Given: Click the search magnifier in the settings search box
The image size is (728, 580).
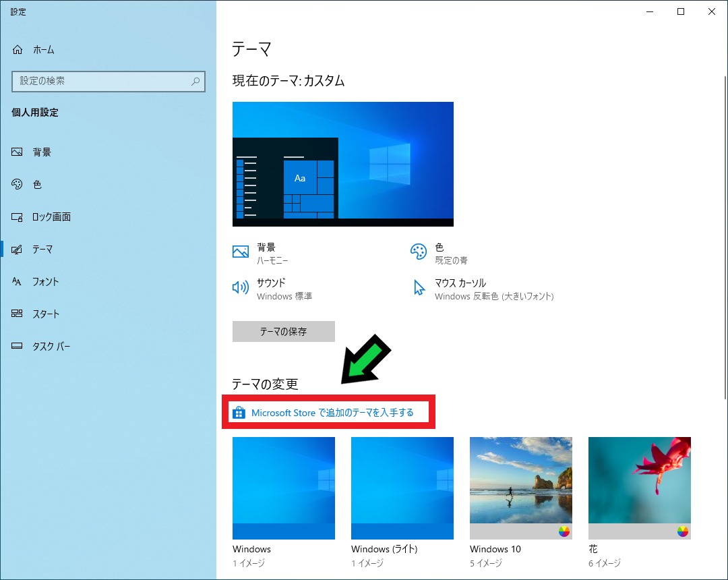Looking at the screenshot, I should point(195,81).
